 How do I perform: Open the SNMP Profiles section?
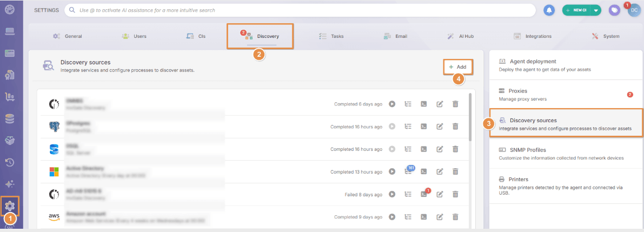click(566, 154)
